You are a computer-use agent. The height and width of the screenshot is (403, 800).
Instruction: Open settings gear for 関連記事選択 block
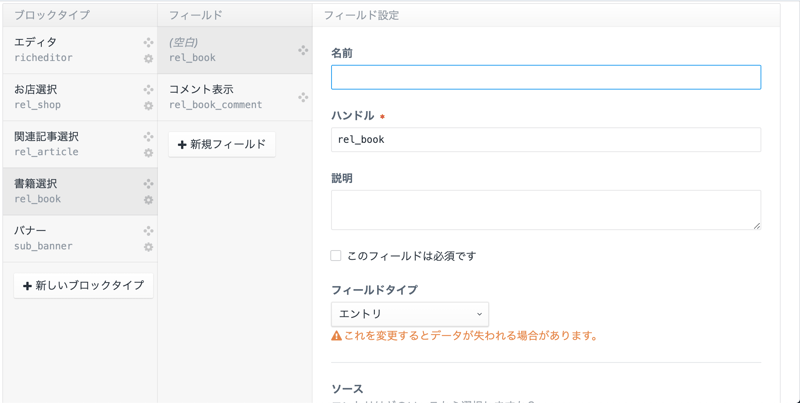tap(148, 153)
